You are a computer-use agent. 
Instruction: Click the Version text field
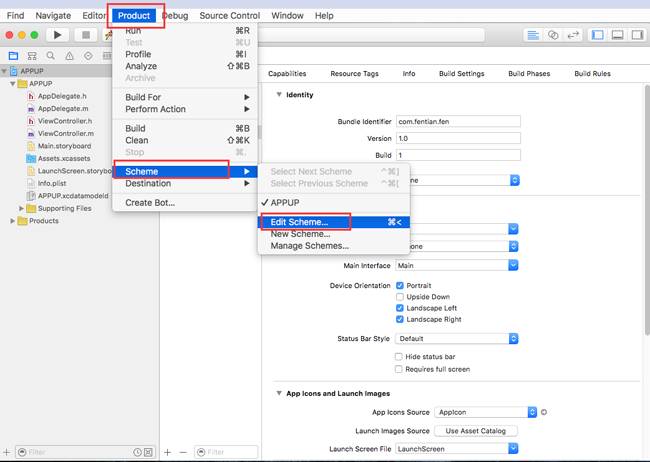point(458,138)
